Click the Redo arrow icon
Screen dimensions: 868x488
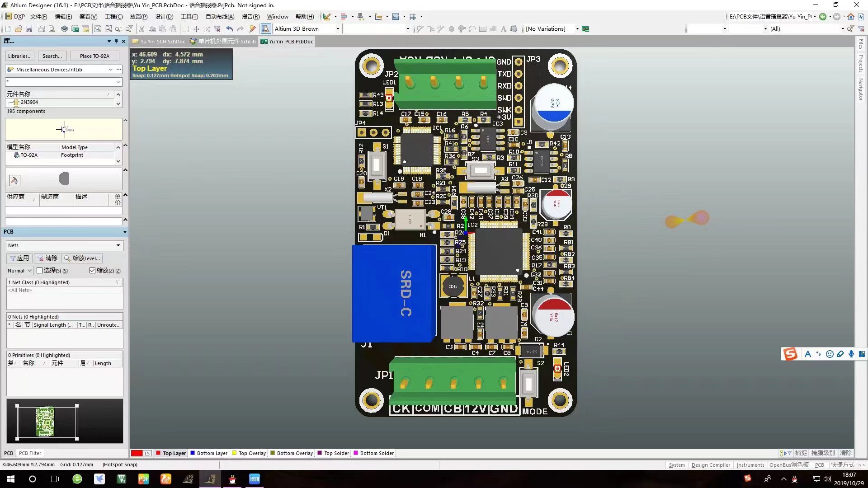240,29
